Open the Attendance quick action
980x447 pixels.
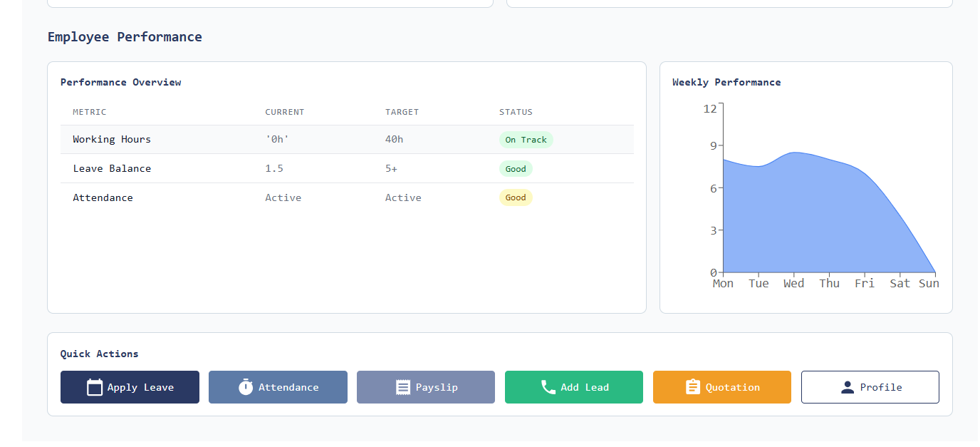tap(278, 386)
